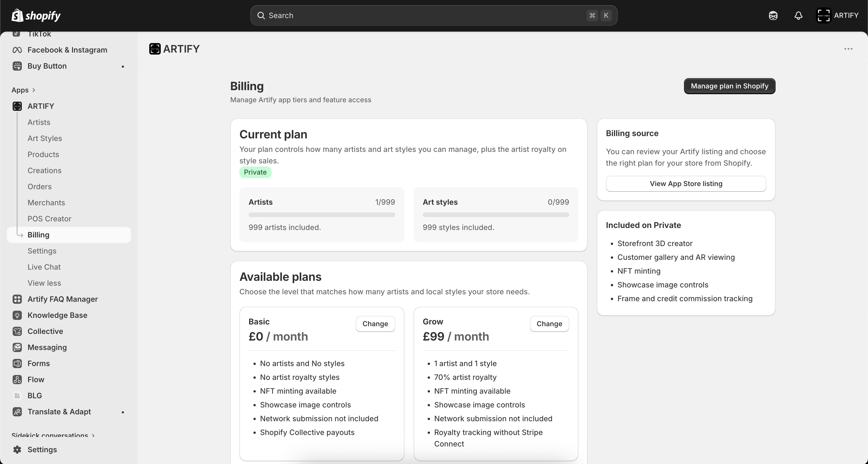
Task: Click the Artify FAQ Manager icon
Action: point(17,299)
